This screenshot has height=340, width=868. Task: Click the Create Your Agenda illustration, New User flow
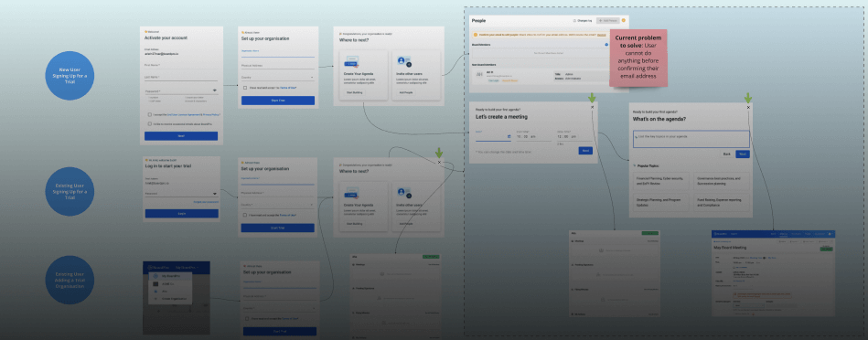(x=352, y=61)
